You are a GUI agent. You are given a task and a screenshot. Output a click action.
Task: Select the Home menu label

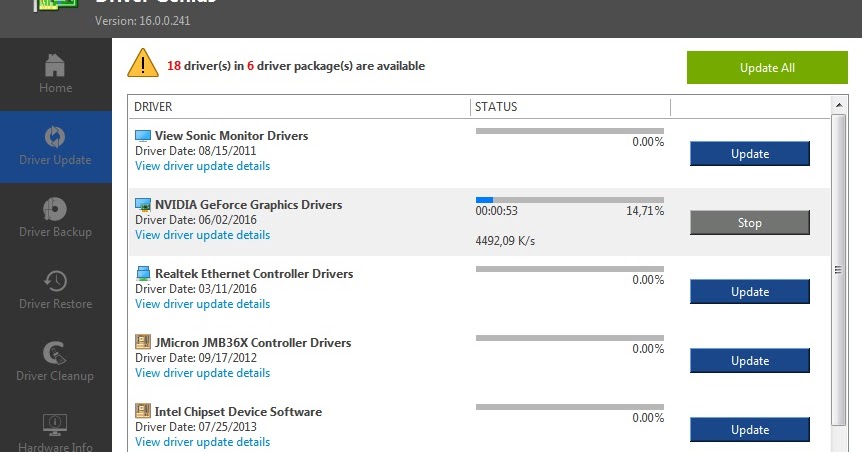coord(55,88)
